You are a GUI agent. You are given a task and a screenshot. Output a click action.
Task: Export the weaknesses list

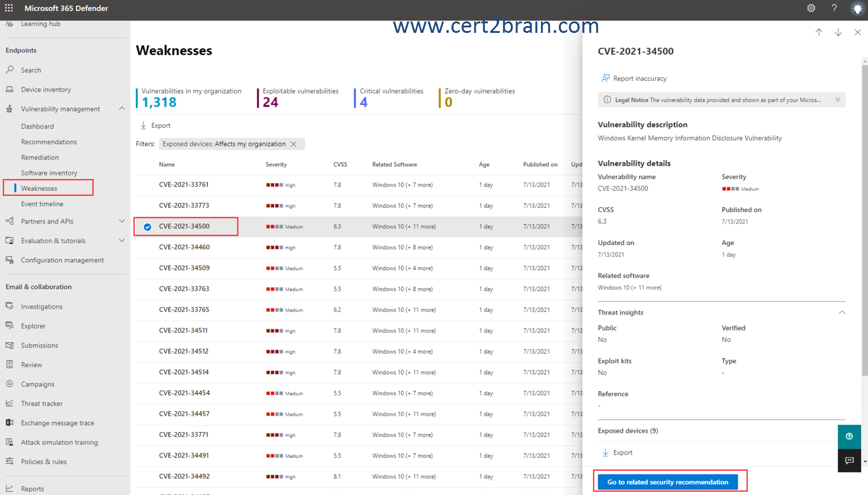click(155, 126)
